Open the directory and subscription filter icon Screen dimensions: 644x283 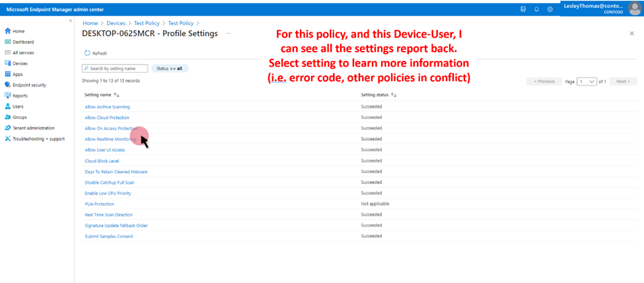523,9
